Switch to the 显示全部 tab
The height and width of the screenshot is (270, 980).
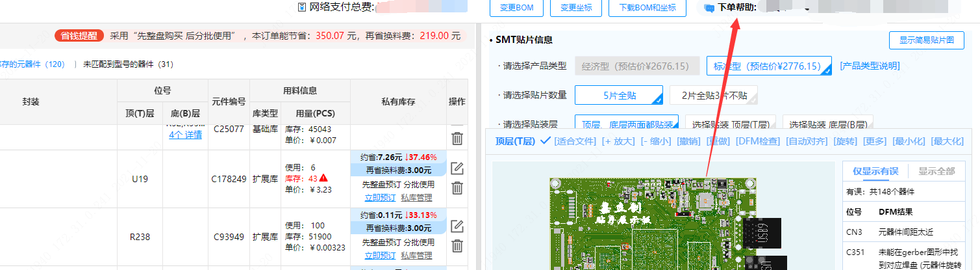click(936, 171)
